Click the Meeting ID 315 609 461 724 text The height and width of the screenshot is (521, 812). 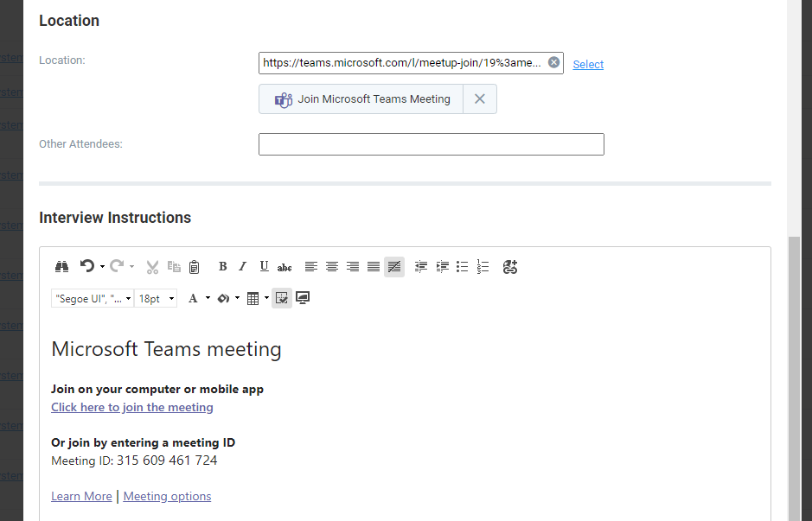click(x=134, y=461)
